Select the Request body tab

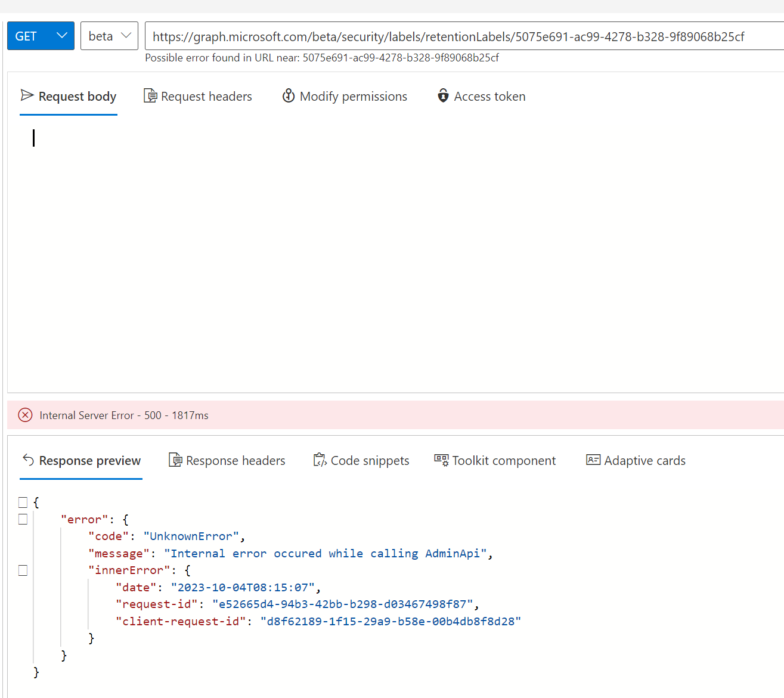click(69, 97)
